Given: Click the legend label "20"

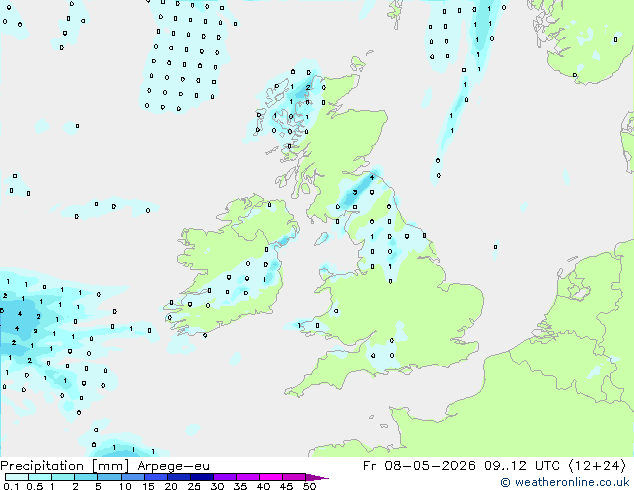Looking at the screenshot, I should 171,486.
